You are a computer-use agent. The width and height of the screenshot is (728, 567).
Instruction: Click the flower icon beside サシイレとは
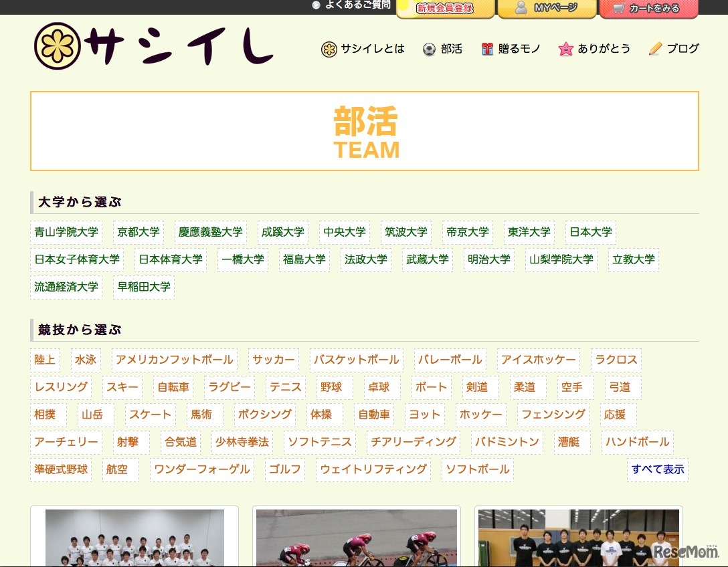tap(329, 49)
